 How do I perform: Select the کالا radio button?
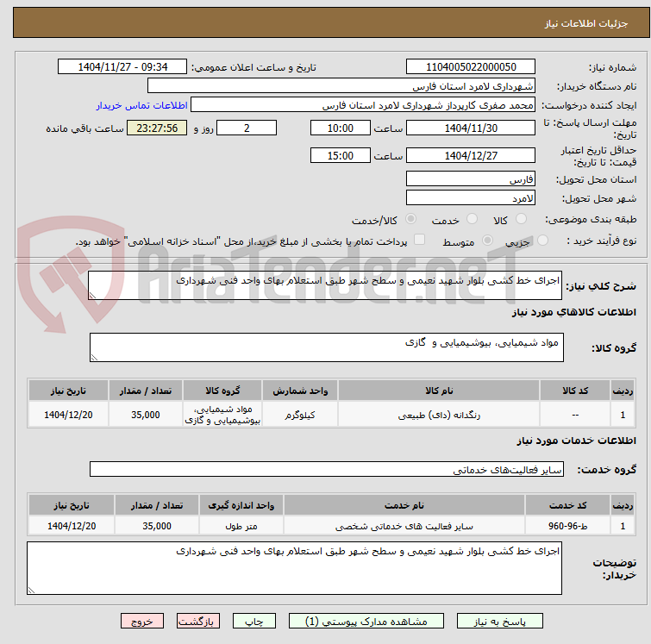click(521, 219)
